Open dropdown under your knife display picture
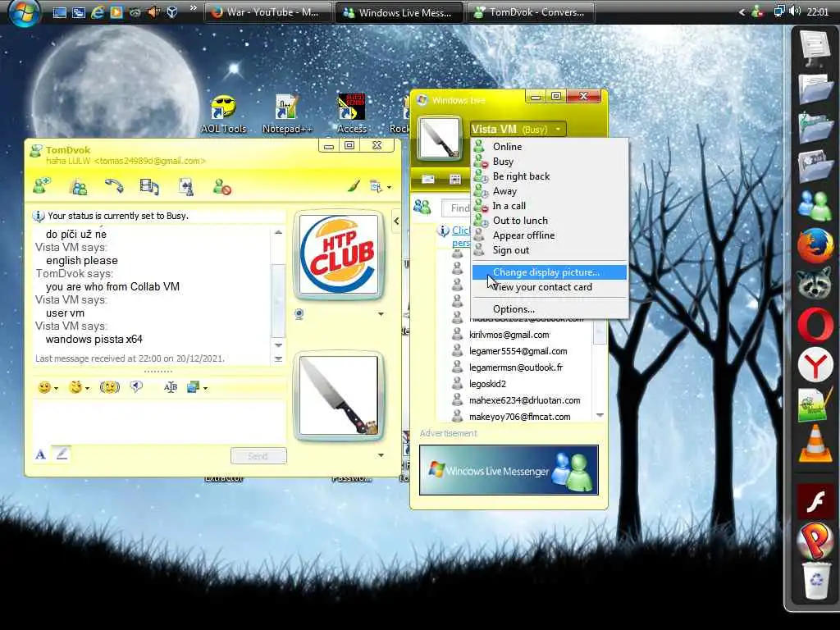This screenshot has height=630, width=840. click(381, 455)
